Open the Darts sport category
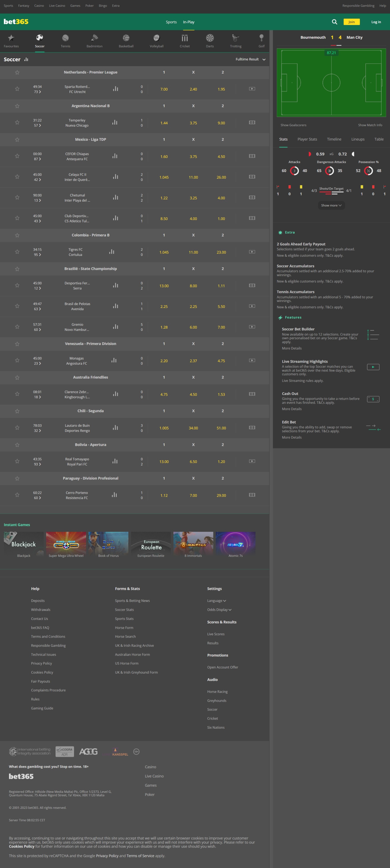 210,40
